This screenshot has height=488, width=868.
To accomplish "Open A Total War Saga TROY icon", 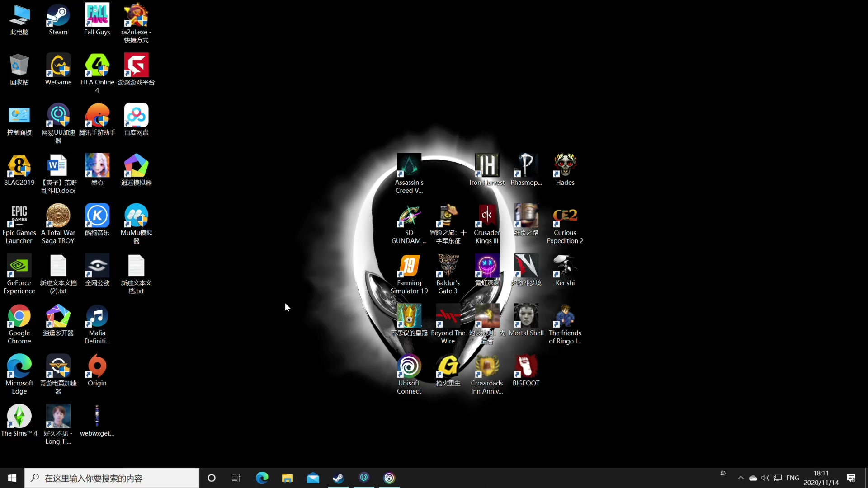I will point(58,224).
